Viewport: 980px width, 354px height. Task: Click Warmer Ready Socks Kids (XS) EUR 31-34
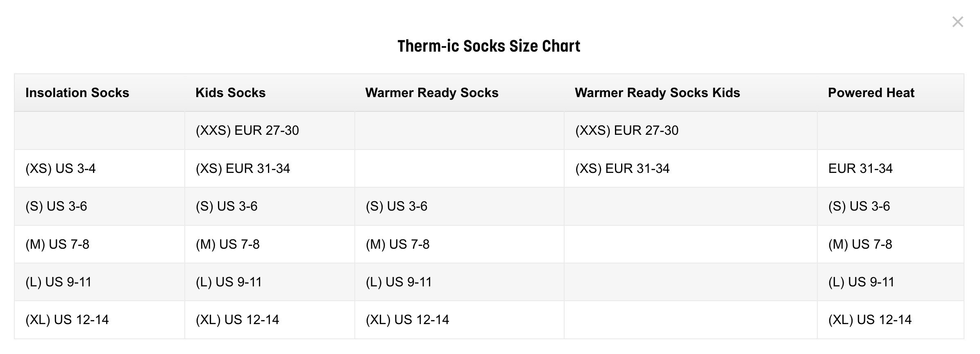(622, 168)
